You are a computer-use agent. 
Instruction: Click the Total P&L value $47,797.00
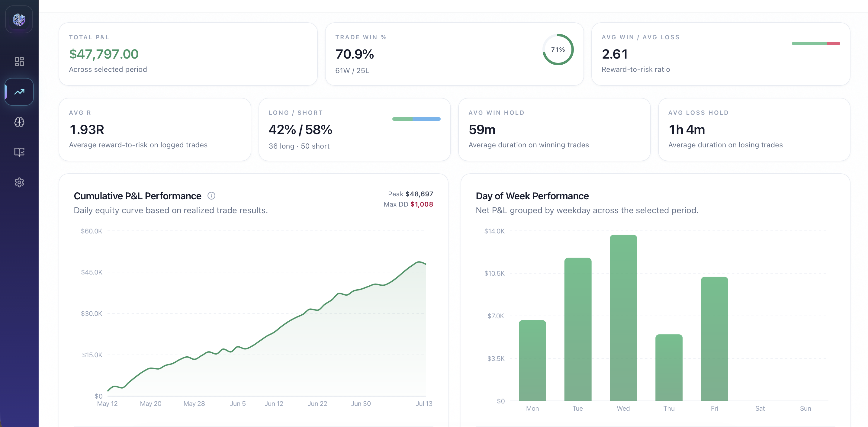(104, 54)
